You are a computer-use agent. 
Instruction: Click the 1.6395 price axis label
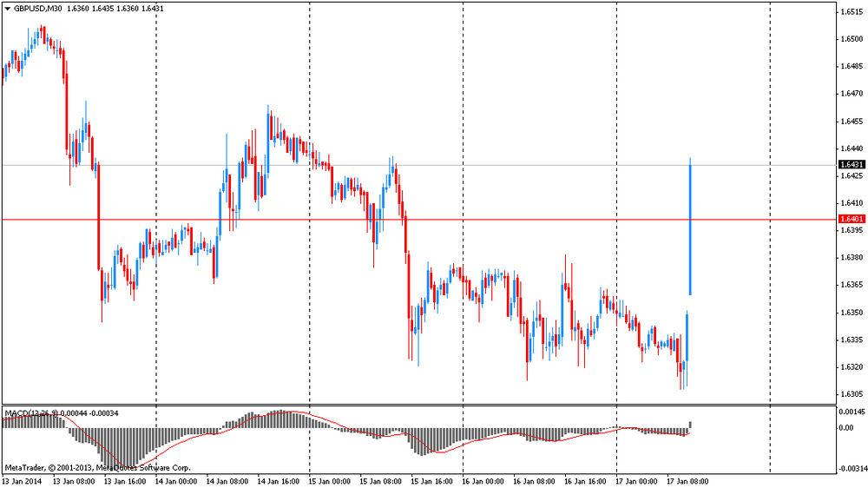tap(851, 230)
